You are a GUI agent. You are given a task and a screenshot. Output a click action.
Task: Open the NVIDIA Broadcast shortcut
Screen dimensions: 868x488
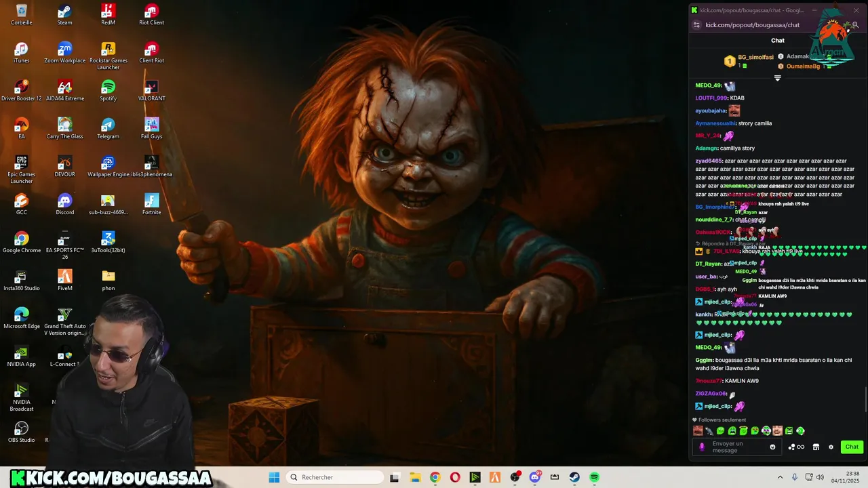[x=22, y=397]
